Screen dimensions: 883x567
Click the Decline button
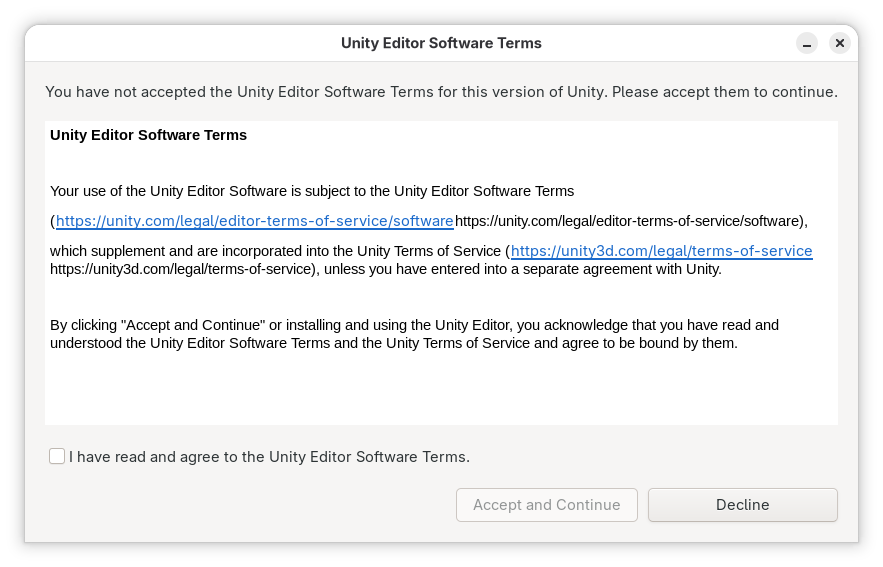pos(742,505)
